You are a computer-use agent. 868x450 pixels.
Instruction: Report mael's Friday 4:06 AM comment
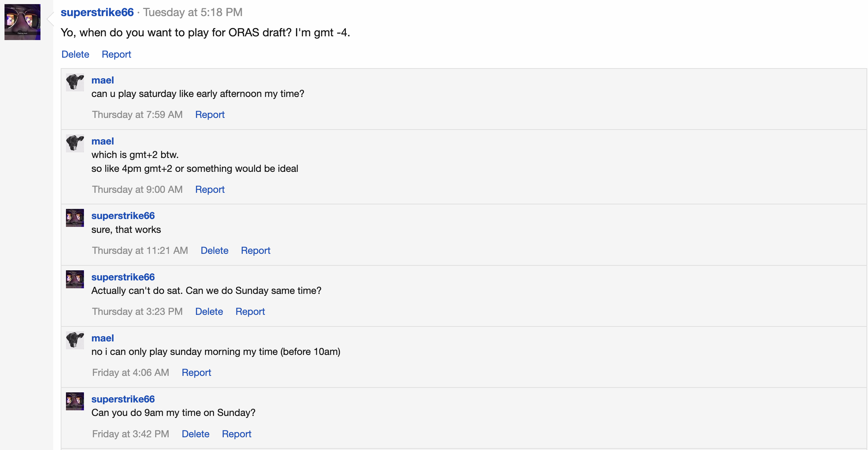point(196,373)
